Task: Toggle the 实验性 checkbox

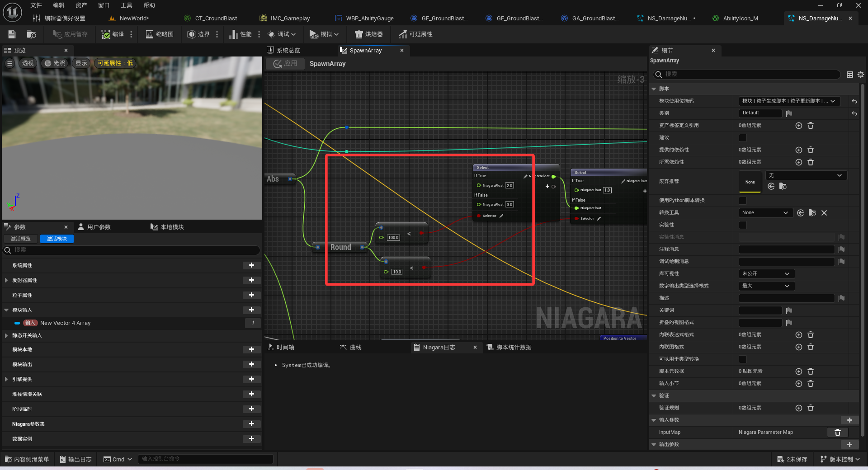Action: [x=743, y=225]
